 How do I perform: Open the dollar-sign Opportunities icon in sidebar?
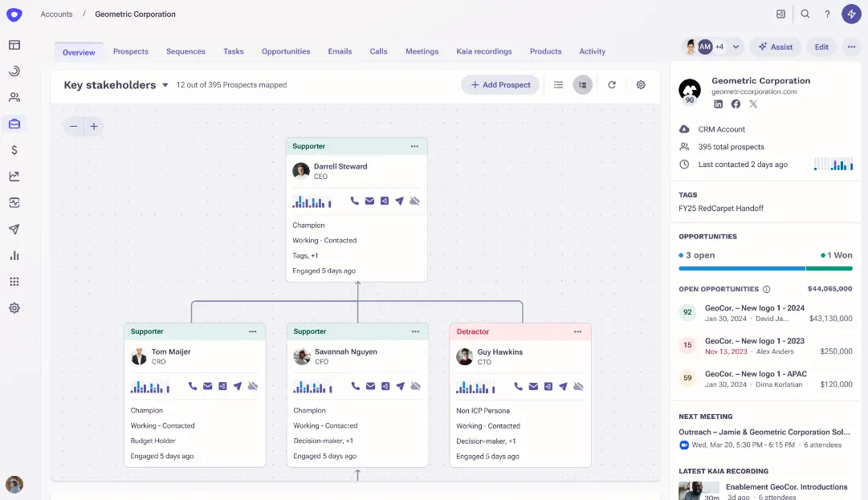(x=14, y=149)
